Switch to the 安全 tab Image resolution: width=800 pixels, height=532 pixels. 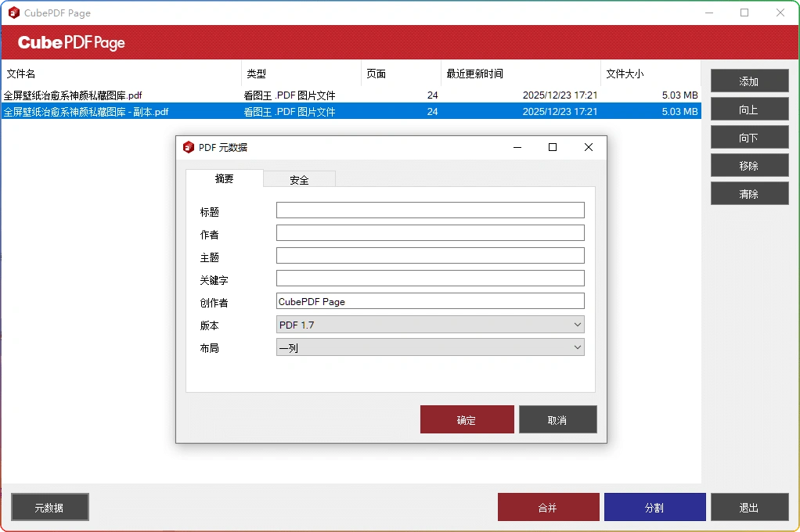tap(299, 179)
